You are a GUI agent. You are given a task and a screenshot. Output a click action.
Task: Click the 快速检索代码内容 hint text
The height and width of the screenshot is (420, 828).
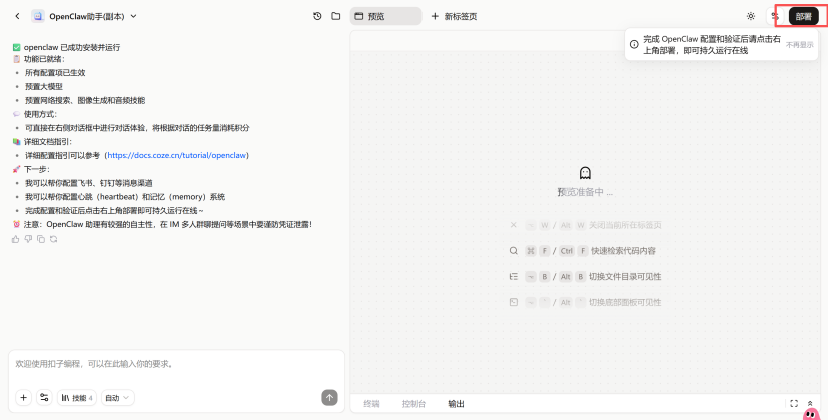[x=624, y=251]
